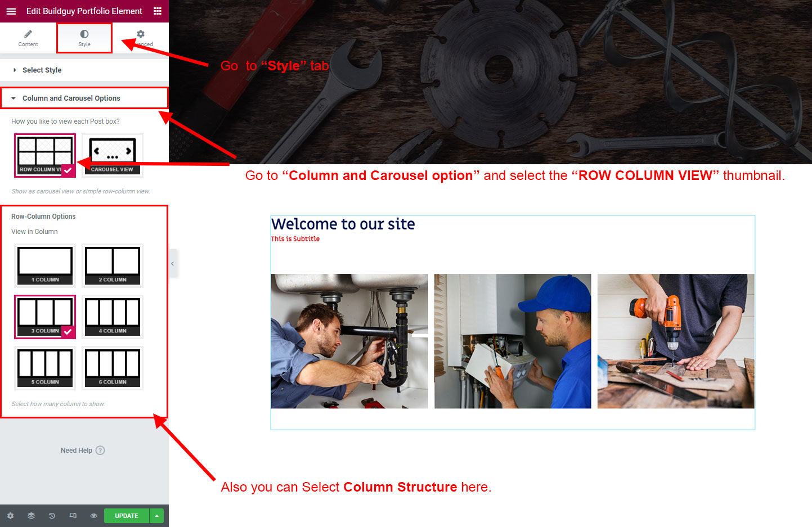
Task: Open the widgets grid icon in header
Action: pos(158,11)
